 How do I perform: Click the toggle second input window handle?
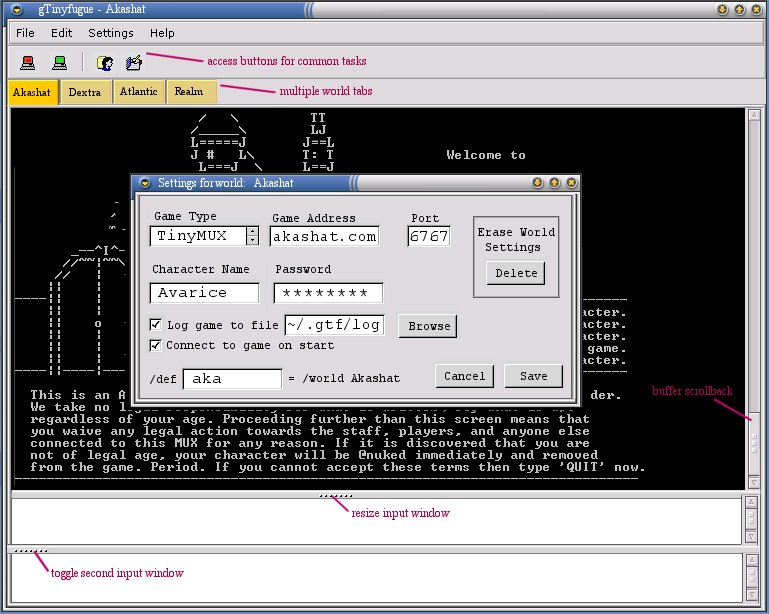[x=31, y=551]
